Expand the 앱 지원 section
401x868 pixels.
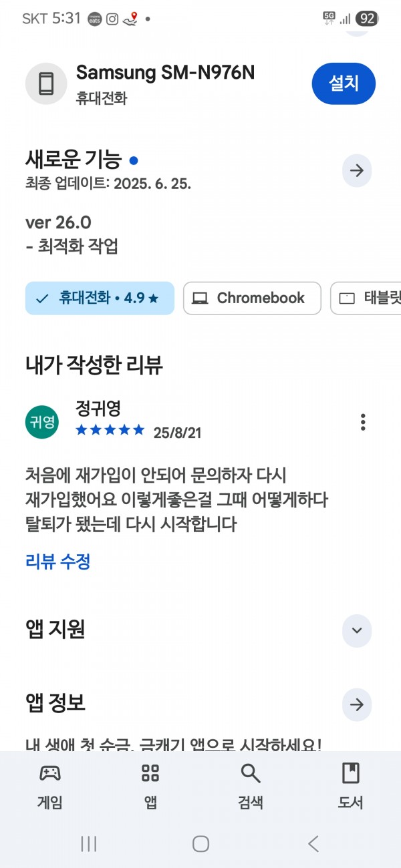(x=357, y=630)
